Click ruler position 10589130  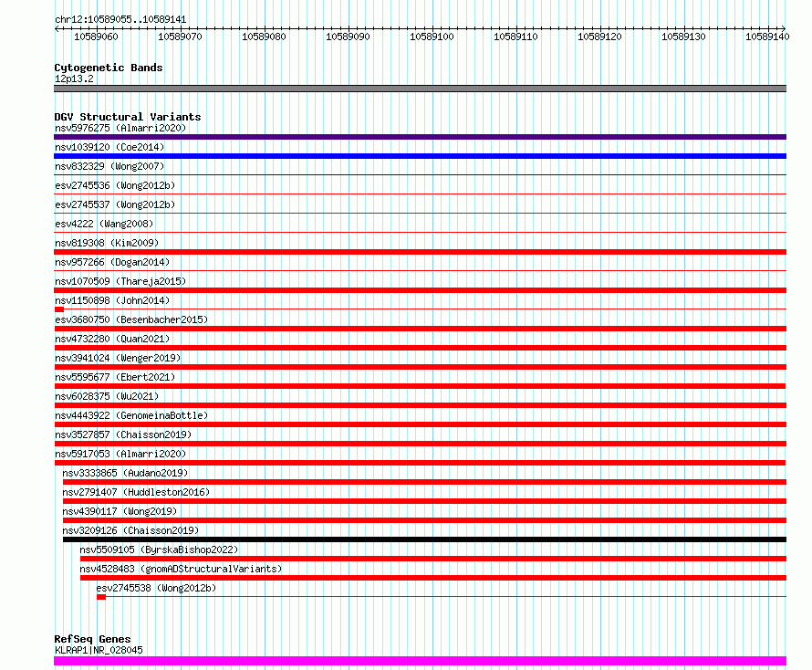coord(683,37)
